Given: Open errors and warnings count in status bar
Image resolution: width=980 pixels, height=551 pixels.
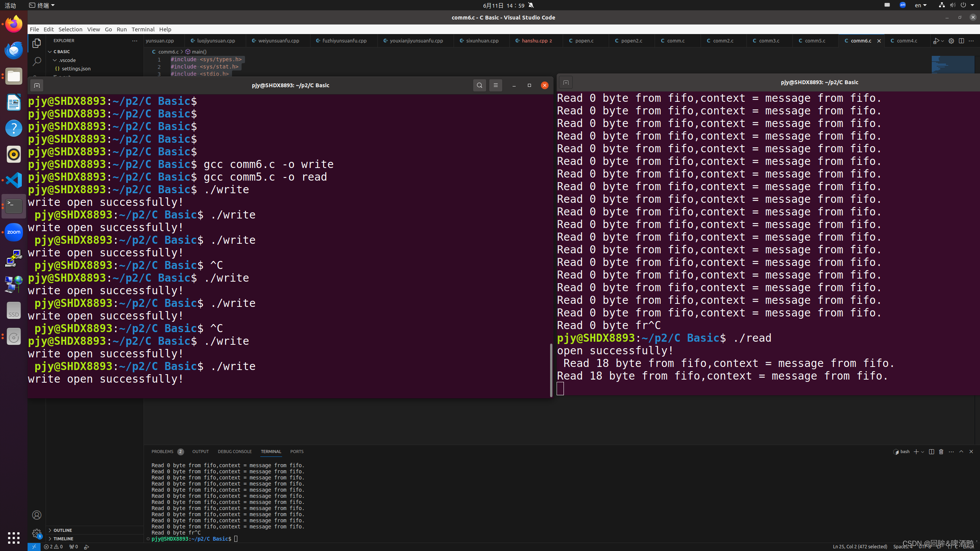Looking at the screenshot, I should click(53, 547).
